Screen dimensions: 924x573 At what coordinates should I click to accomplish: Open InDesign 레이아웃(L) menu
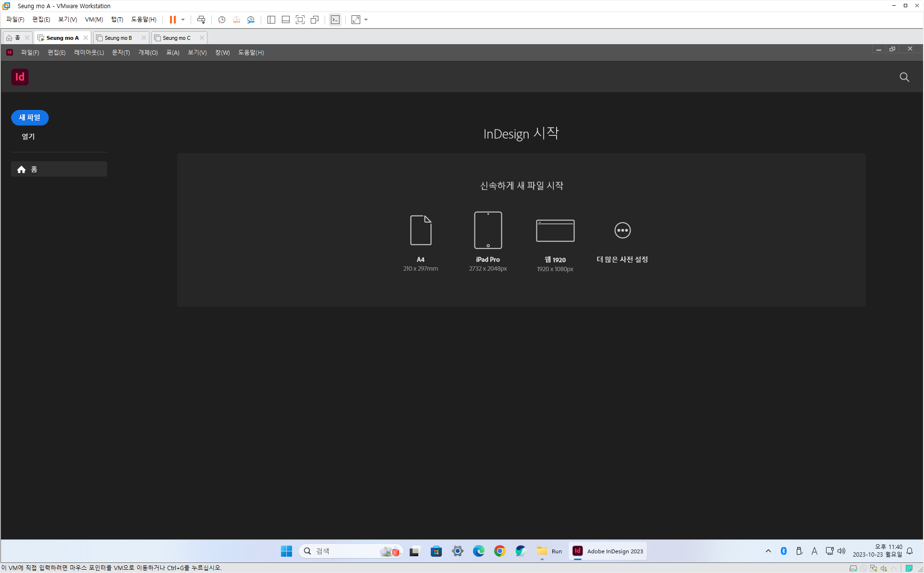coord(89,53)
